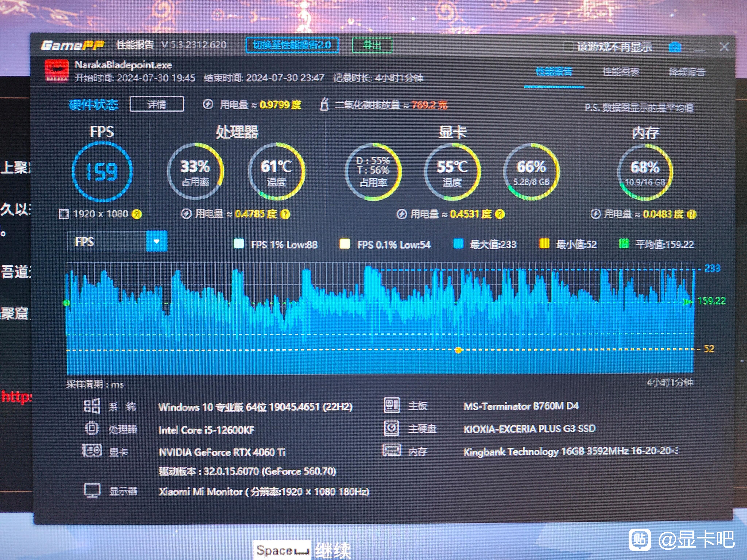Click the 最小值 yellow legend swatch

point(544,243)
